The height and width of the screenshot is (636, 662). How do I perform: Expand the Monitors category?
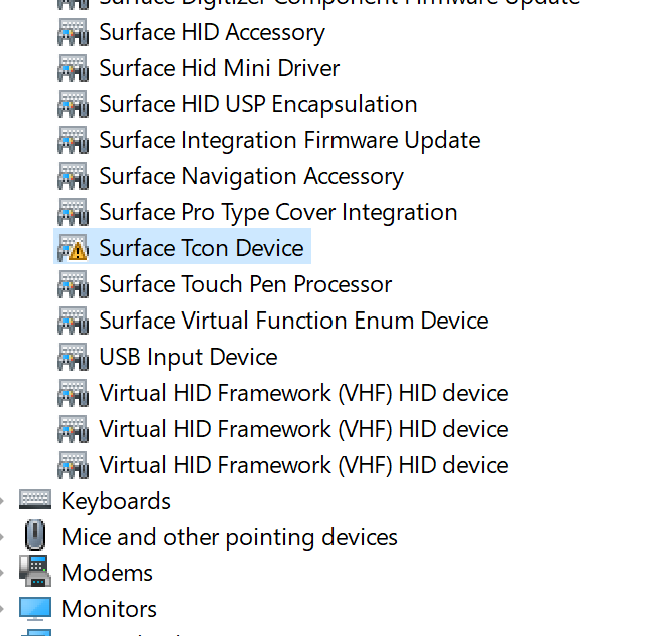tap(3, 609)
